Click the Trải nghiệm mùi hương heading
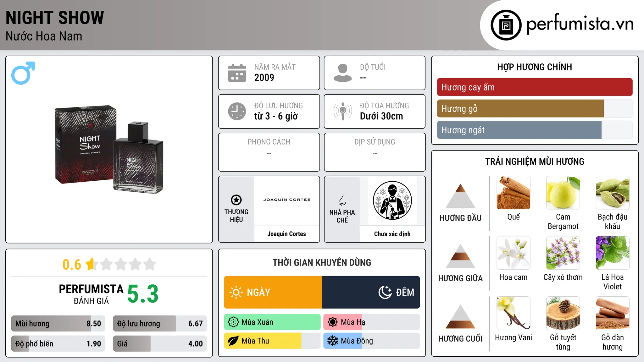 point(535,162)
